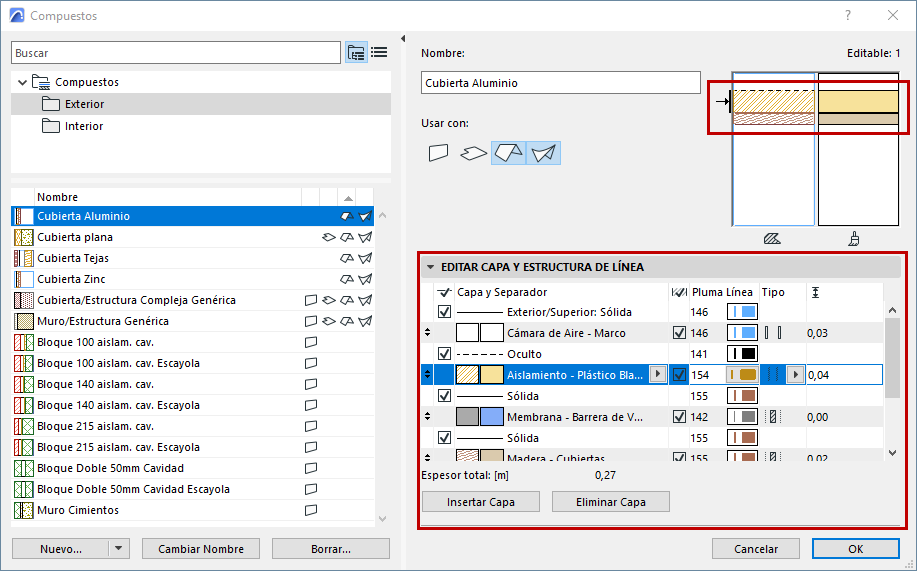This screenshot has height=571, width=917.
Task: Open pen 154 swatch for Aislamiento layer
Action: click(742, 375)
